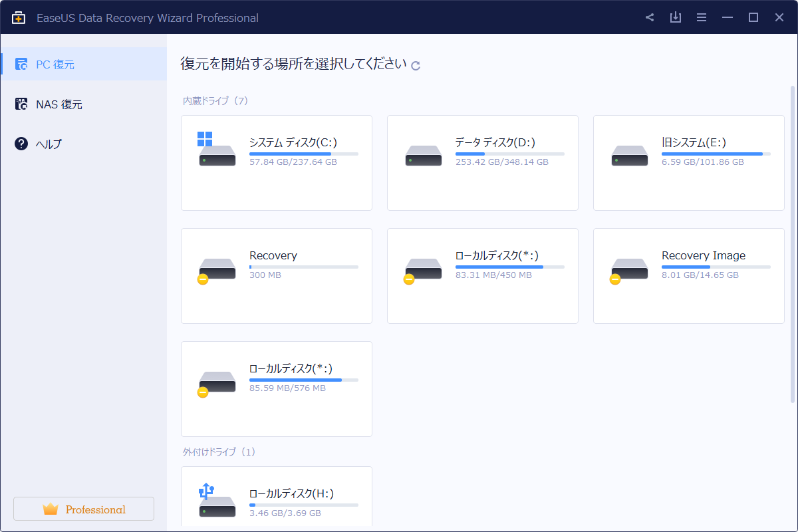The height and width of the screenshot is (532, 798).
Task: Click the Professional upgrade button
Action: [84, 509]
